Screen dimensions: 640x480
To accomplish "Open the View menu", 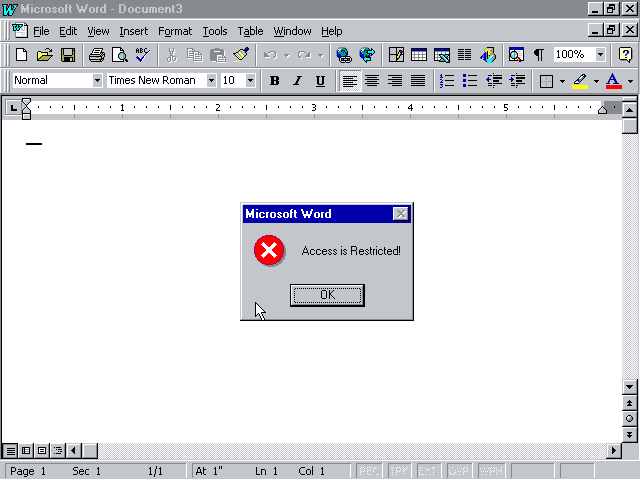I will [98, 31].
